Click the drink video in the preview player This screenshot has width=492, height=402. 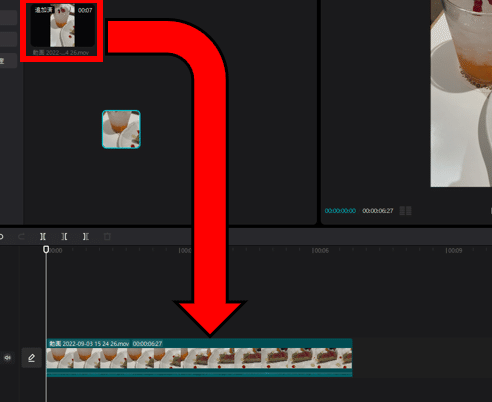(461, 93)
